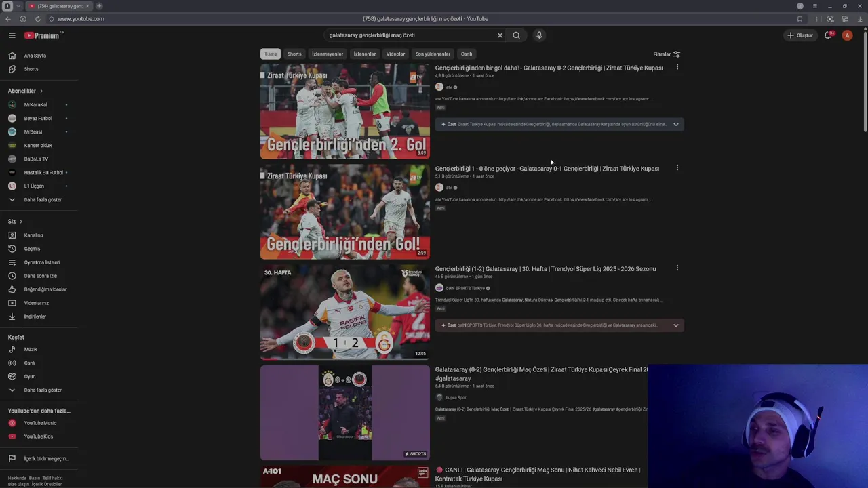
Task: Open Beyaz Futbol subscription channel
Action: click(x=37, y=119)
